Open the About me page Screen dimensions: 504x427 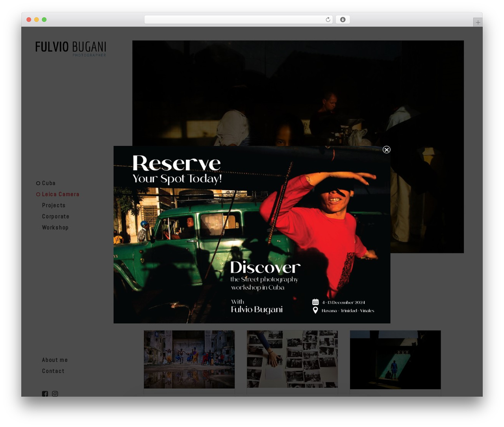[55, 360]
